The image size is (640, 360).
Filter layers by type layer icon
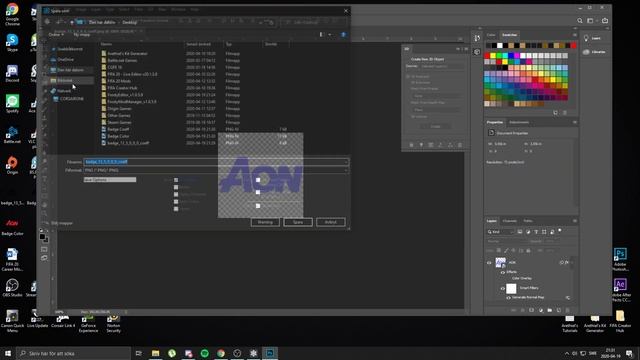pyautogui.click(x=536, y=232)
